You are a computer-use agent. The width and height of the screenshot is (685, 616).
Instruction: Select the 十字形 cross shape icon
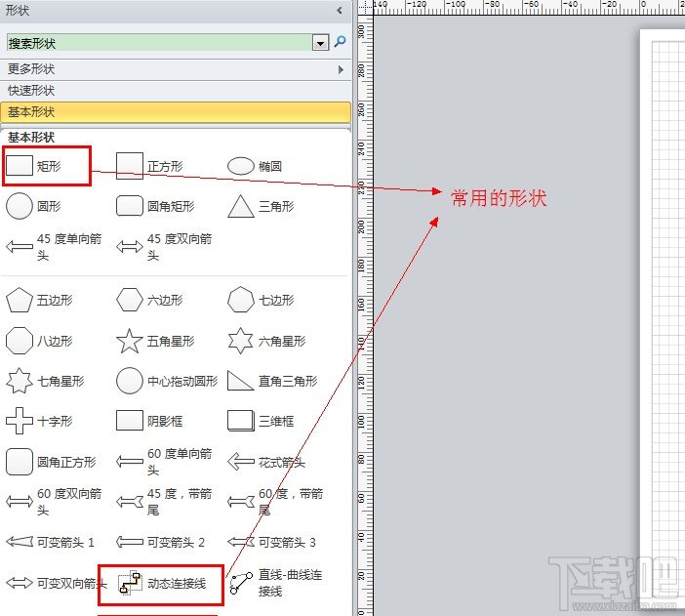pos(20,421)
